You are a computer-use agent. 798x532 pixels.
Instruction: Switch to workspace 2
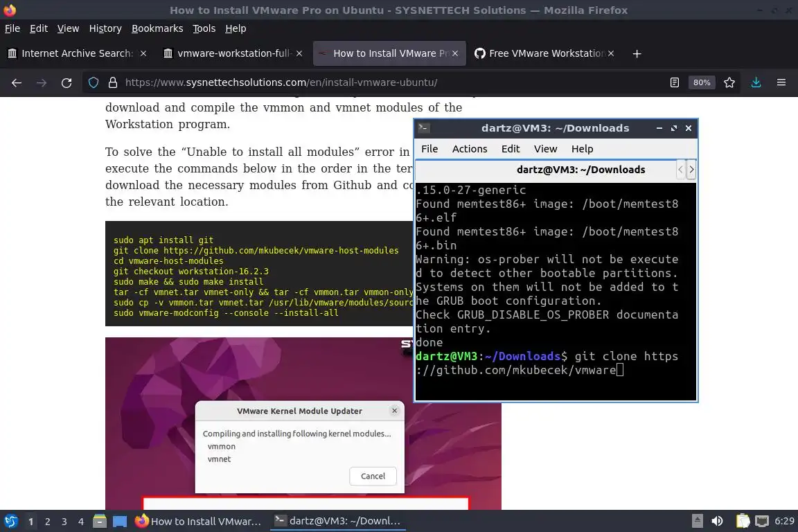[47, 522]
